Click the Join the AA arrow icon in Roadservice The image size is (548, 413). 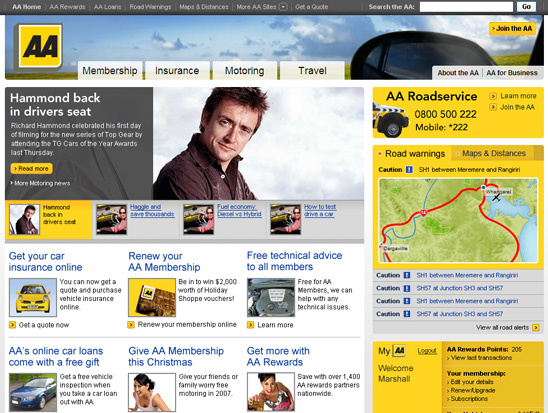493,107
